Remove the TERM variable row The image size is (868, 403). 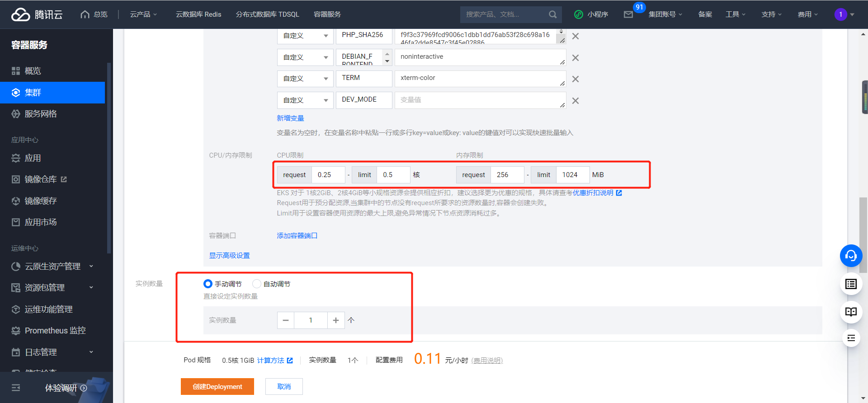point(576,79)
